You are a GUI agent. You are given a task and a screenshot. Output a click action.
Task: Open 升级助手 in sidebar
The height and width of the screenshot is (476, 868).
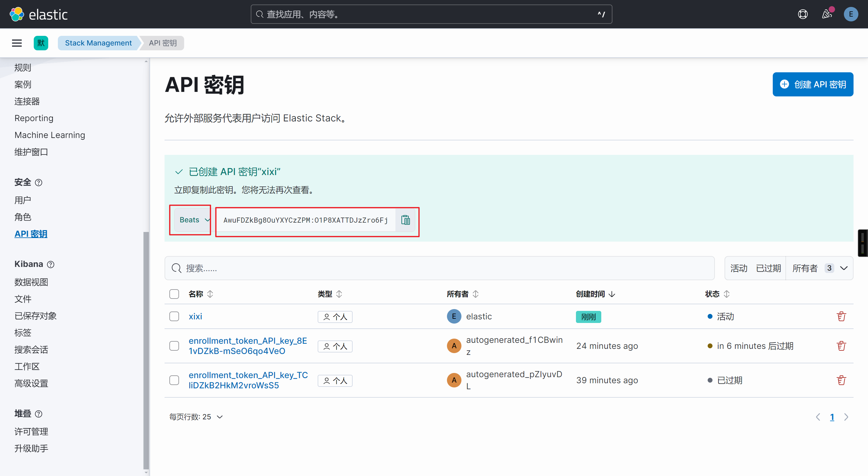(31, 449)
